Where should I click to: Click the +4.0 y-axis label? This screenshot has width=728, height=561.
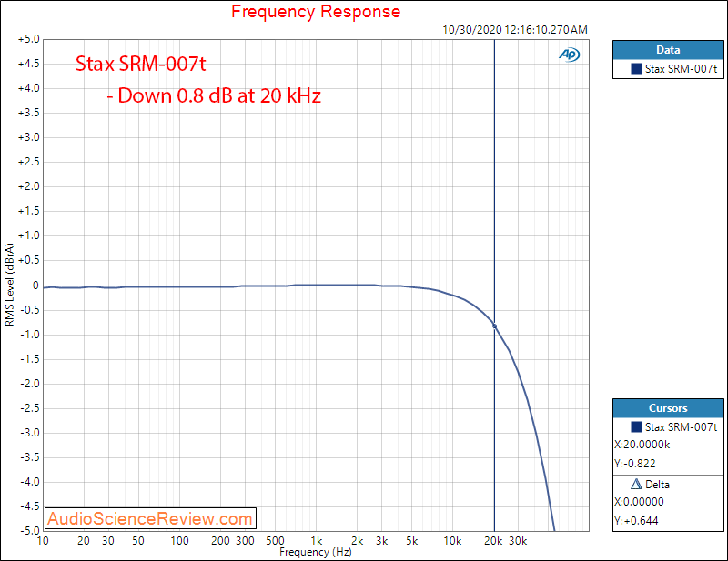29,88
